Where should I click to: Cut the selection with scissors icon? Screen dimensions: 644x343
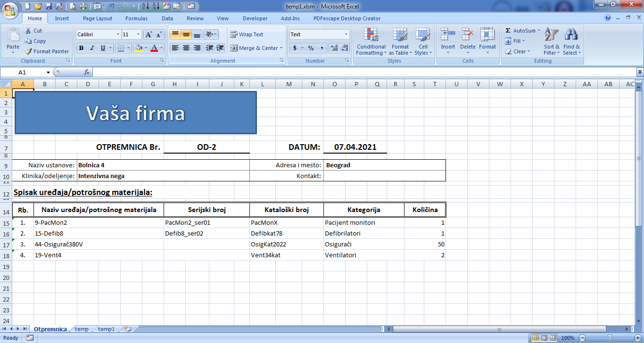33,31
